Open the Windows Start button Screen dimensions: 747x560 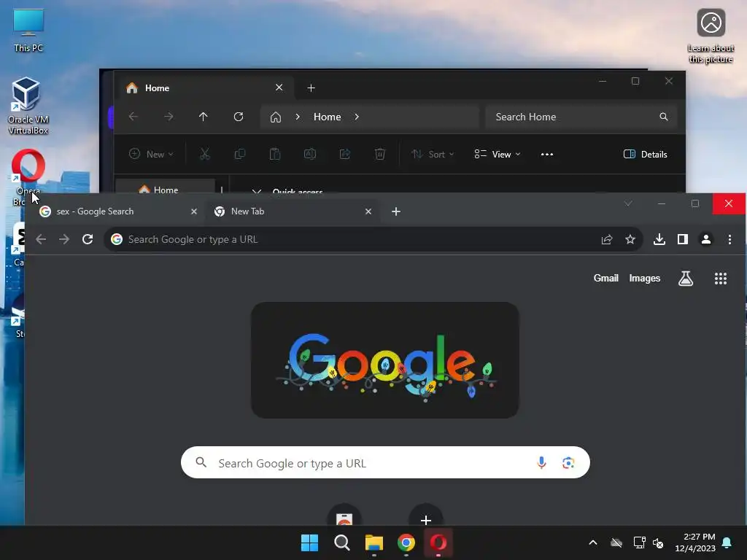(309, 542)
